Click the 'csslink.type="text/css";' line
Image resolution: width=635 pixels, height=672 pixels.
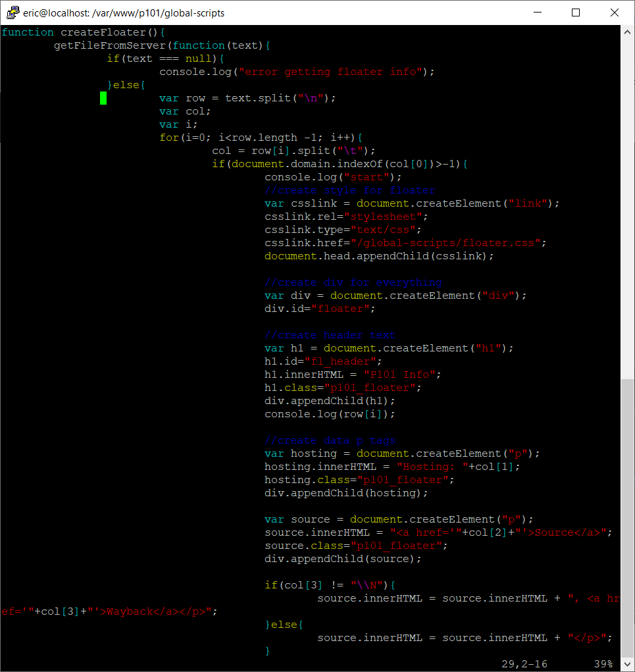click(x=343, y=230)
